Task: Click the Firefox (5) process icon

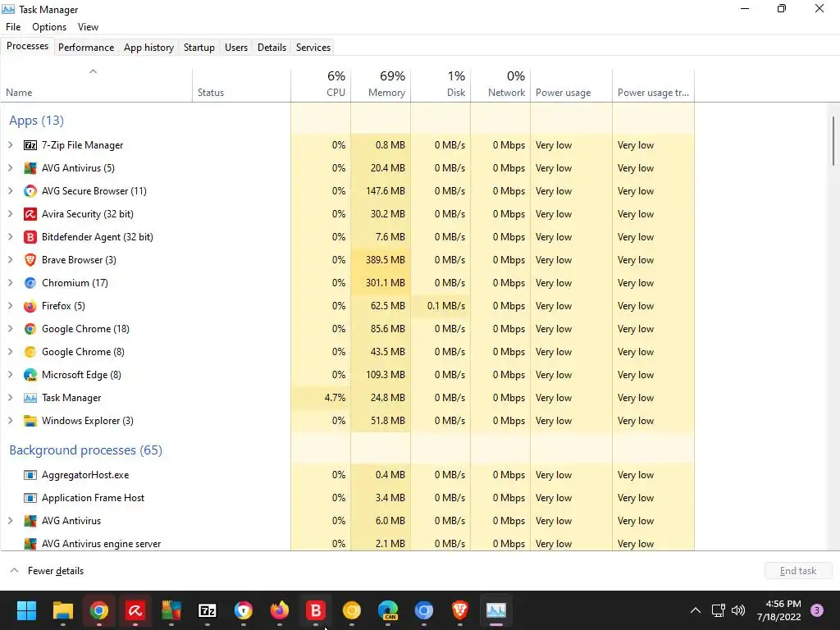Action: (30, 306)
